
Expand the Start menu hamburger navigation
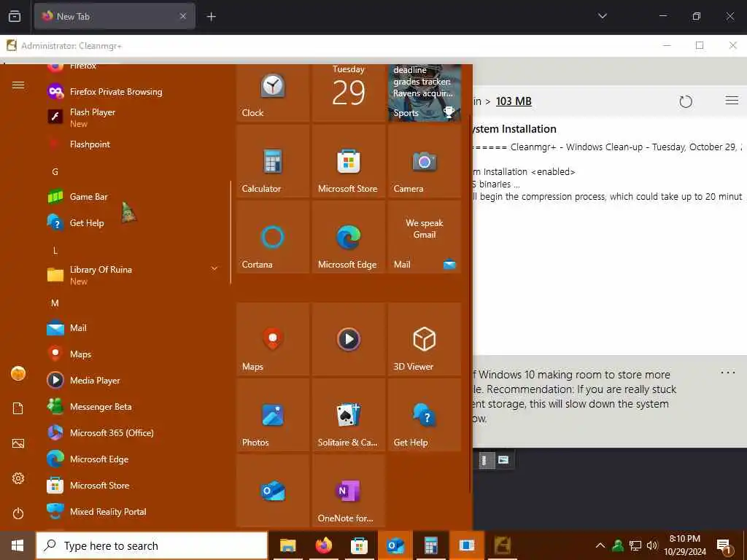point(18,85)
